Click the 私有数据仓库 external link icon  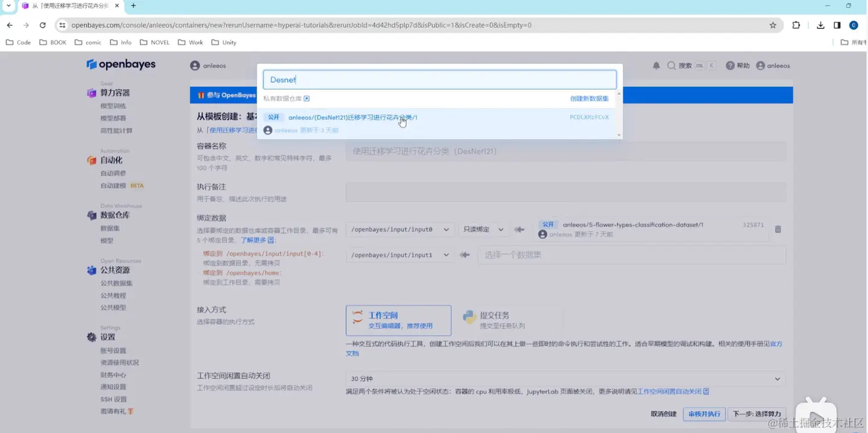point(307,98)
